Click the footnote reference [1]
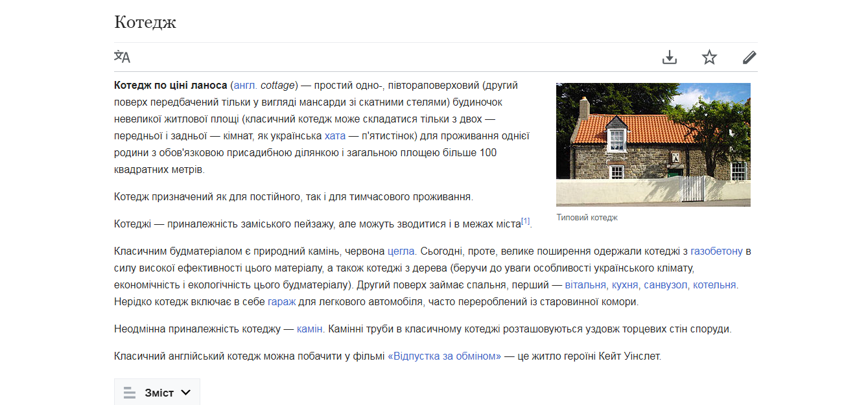 [525, 221]
